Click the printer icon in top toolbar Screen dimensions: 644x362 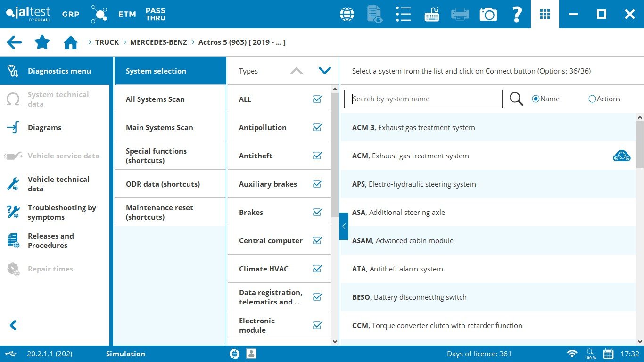[460, 14]
